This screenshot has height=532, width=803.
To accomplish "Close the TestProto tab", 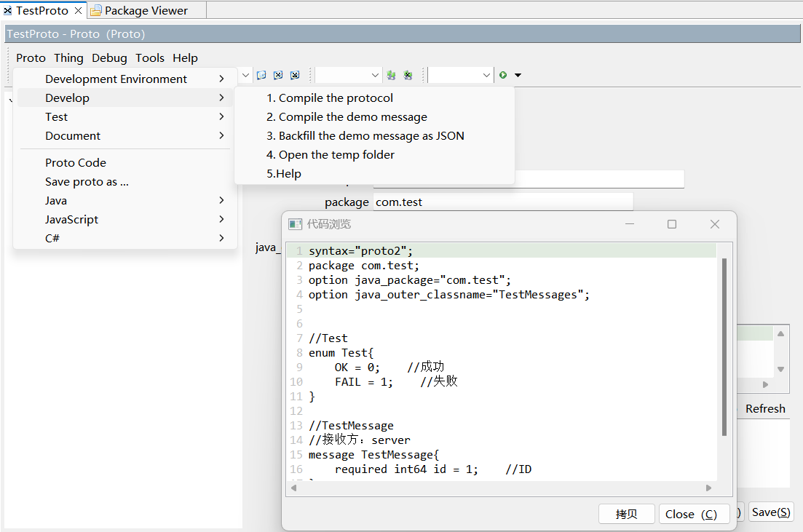I will (x=79, y=11).
